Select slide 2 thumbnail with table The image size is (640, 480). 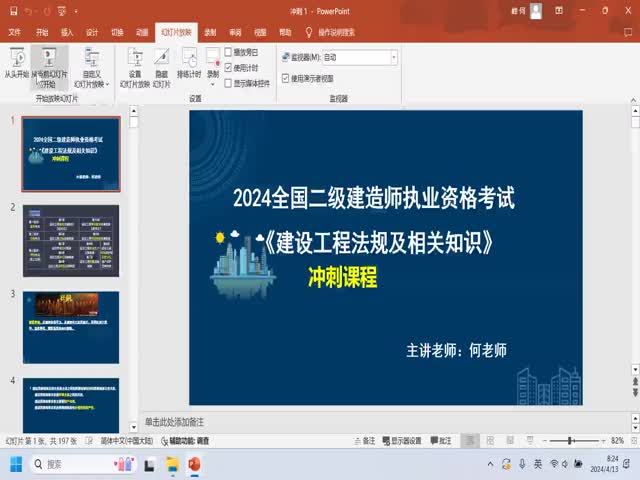tap(71, 241)
